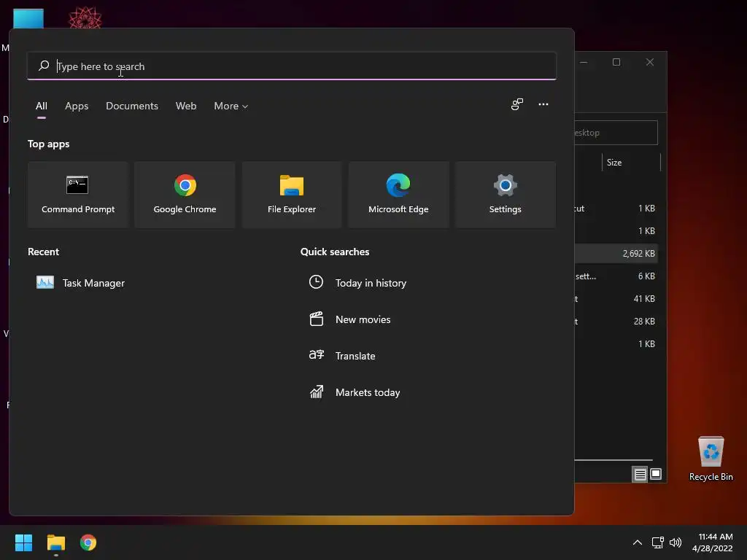Viewport: 747px width, 560px height.
Task: Launch Google Chrome from Top apps
Action: tap(185, 195)
